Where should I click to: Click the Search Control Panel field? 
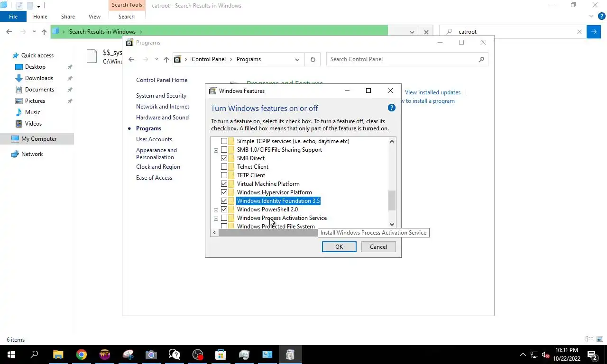pyautogui.click(x=402, y=59)
